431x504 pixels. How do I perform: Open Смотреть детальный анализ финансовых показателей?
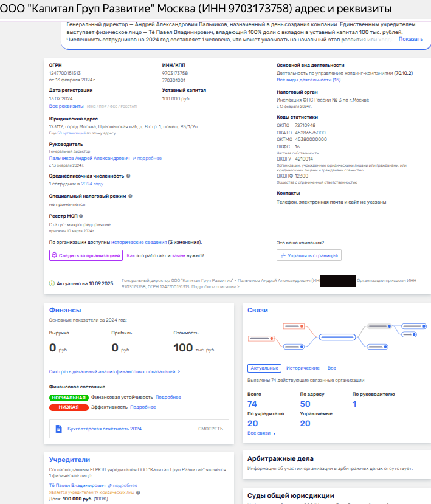point(114,371)
